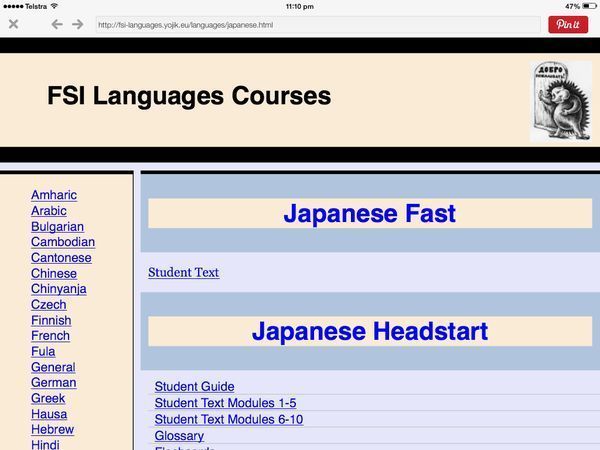Open the Chinyanja language link

coord(59,289)
